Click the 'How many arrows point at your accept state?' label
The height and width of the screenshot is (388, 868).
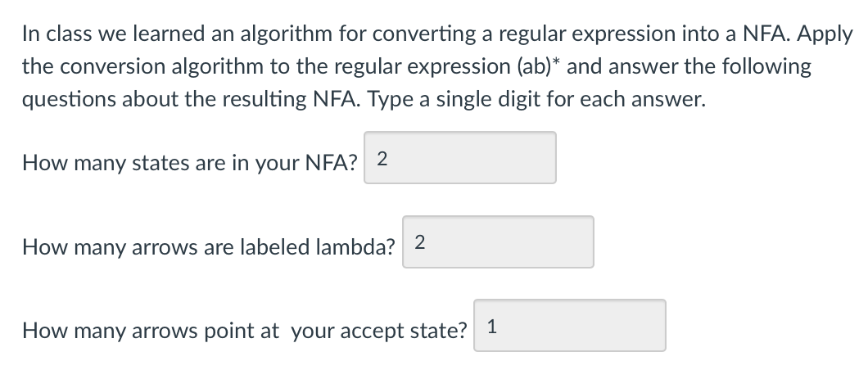click(x=245, y=331)
